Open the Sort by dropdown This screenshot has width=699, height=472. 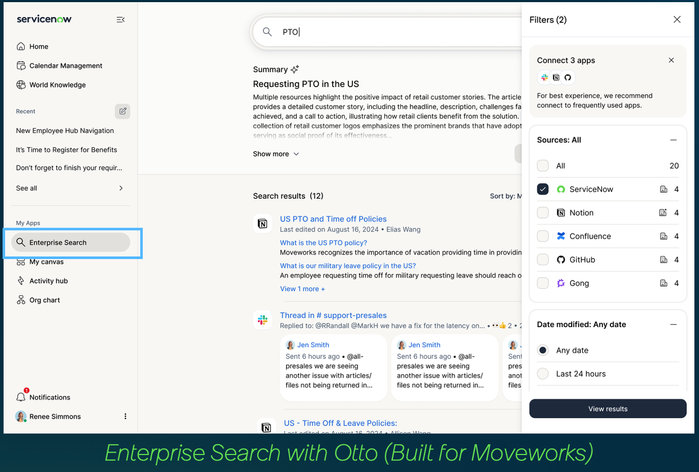click(506, 196)
